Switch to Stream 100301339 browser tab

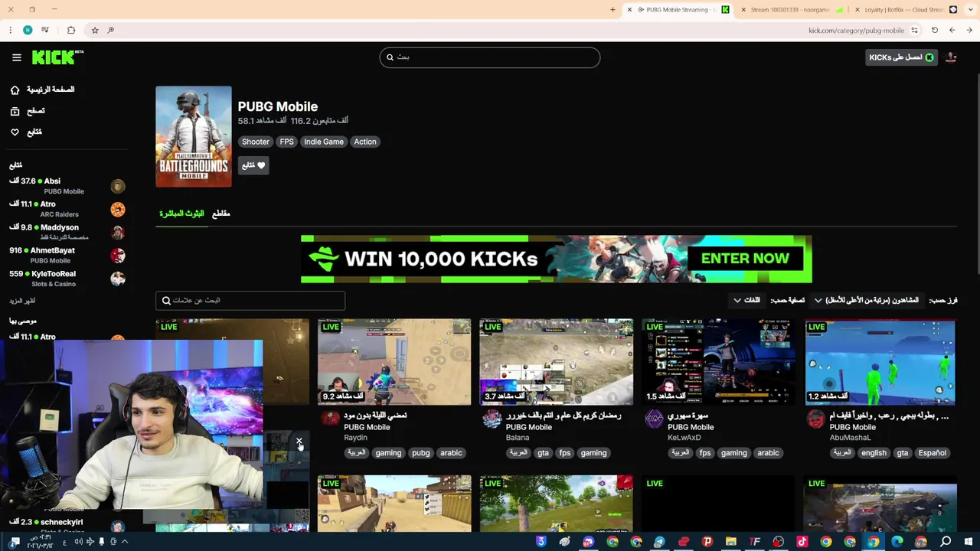(x=792, y=10)
